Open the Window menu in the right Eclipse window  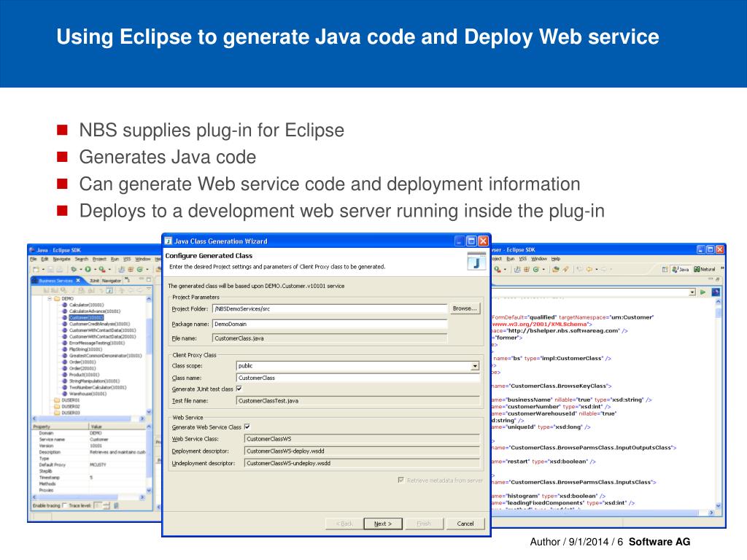(539, 259)
